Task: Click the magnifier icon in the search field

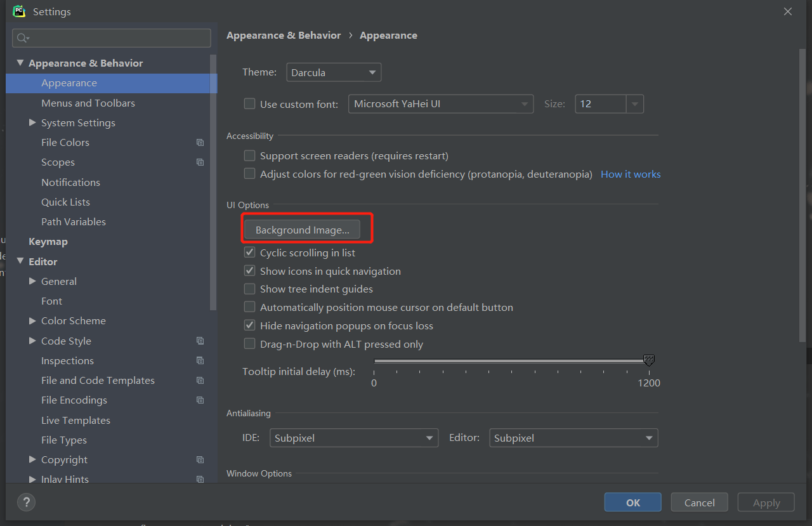Action: pos(21,38)
